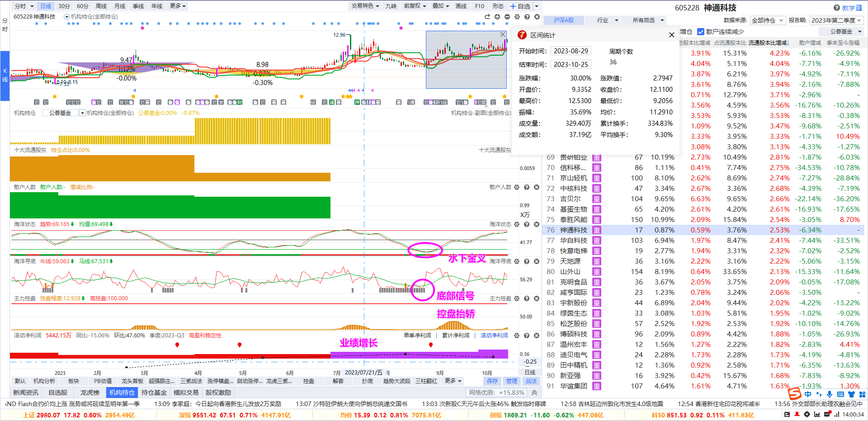
Task: Dismiss the shaded range selection box
Action: point(503,34)
